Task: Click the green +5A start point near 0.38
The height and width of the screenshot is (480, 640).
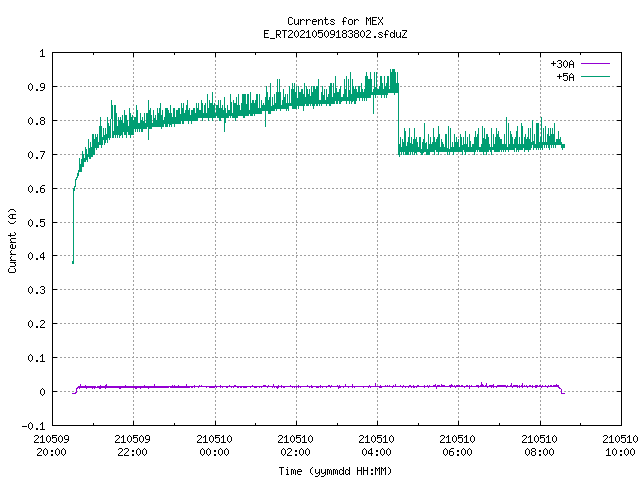Action: point(73,262)
